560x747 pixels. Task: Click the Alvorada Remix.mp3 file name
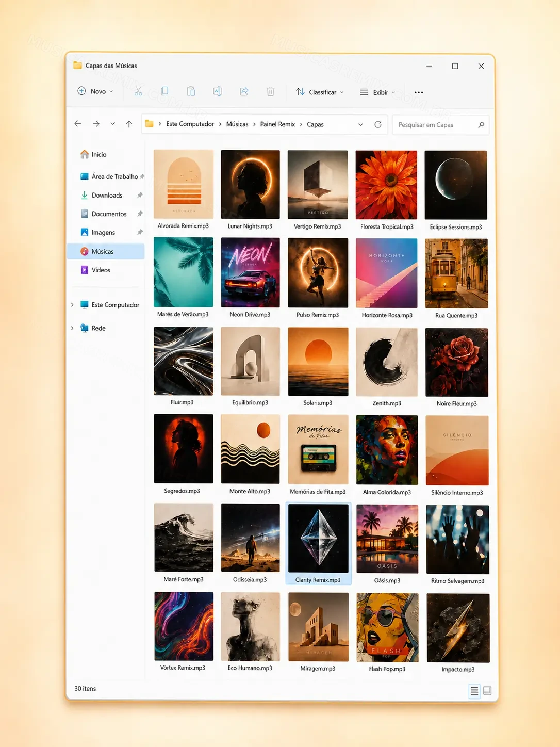click(x=183, y=226)
